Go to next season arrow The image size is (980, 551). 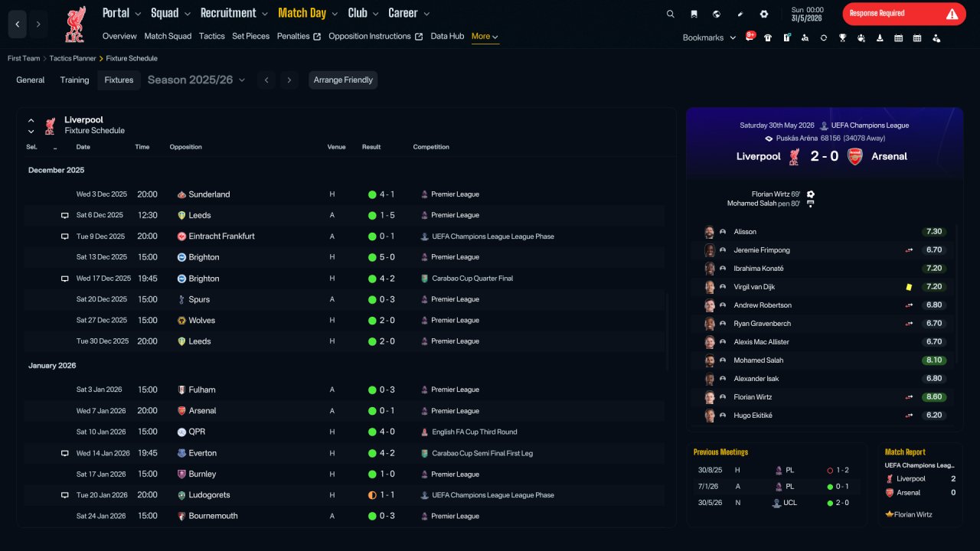[289, 80]
